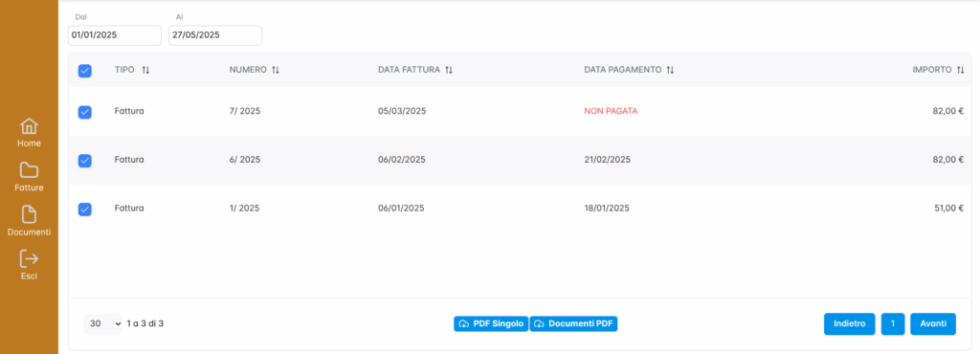This screenshot has width=980, height=354.
Task: Uncheck invoice 1/ 2025 checkbox
Action: click(x=85, y=210)
